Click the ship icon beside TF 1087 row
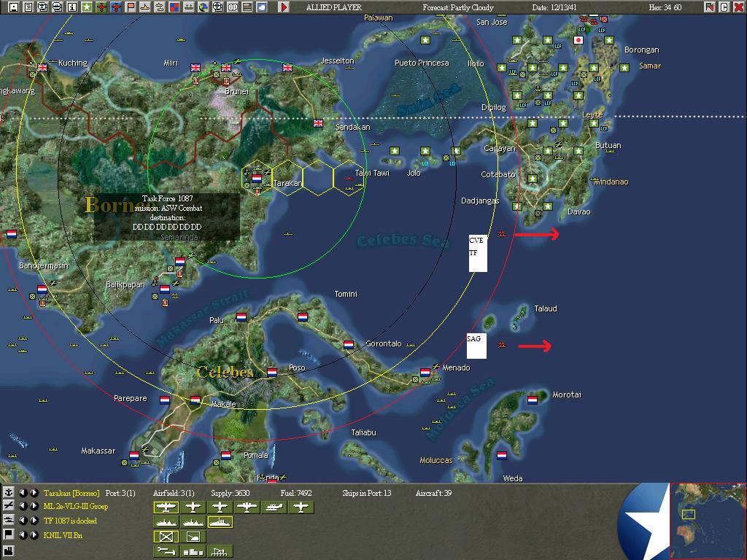The height and width of the screenshot is (560, 747). [9, 520]
